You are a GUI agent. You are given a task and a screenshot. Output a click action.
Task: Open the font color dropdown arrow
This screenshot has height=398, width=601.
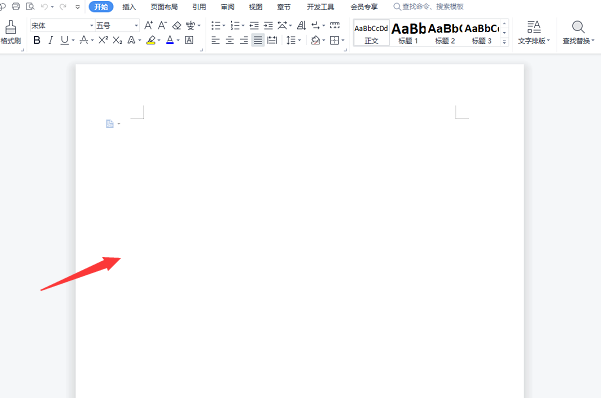click(178, 40)
